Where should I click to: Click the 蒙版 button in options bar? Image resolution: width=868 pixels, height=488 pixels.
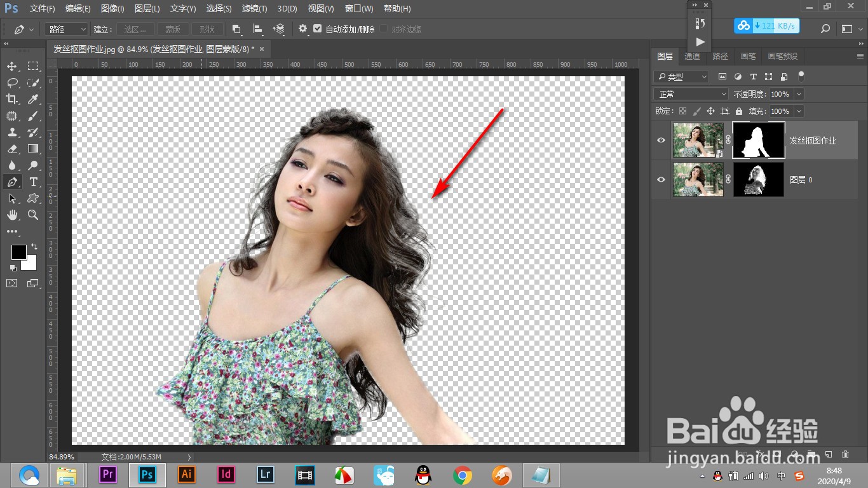point(173,29)
